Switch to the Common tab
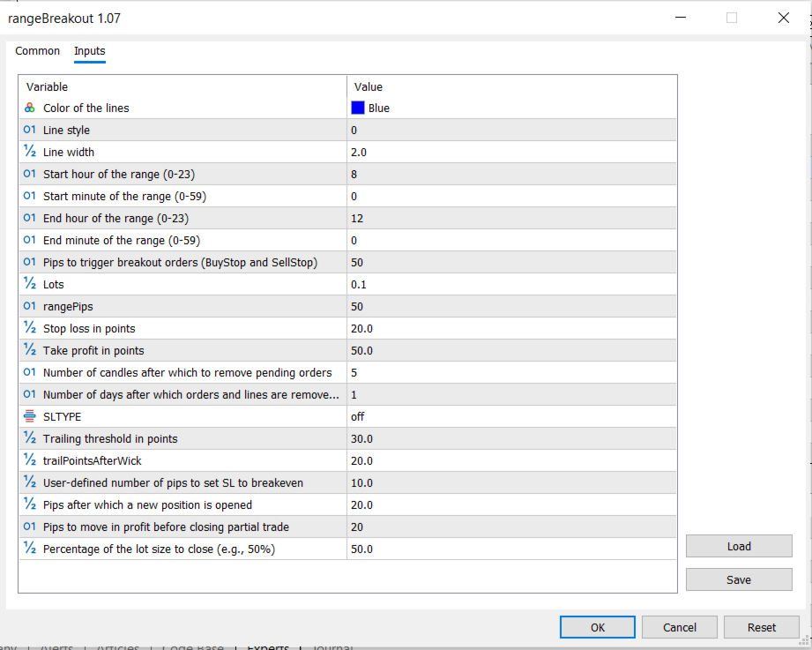 click(x=37, y=51)
